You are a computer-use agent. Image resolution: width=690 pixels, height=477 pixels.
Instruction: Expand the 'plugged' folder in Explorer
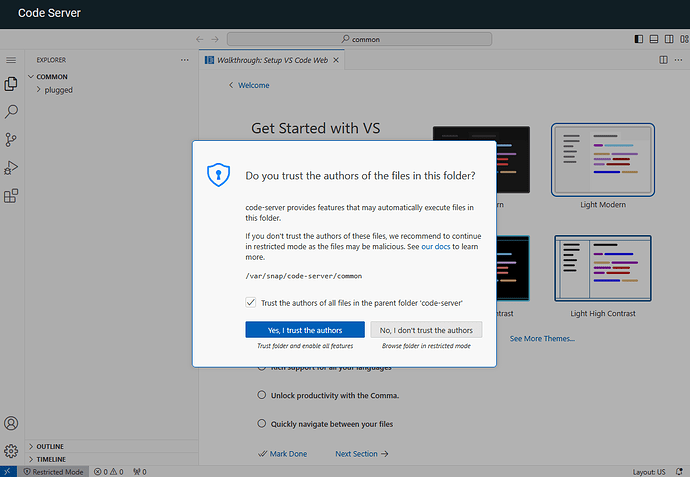58,90
